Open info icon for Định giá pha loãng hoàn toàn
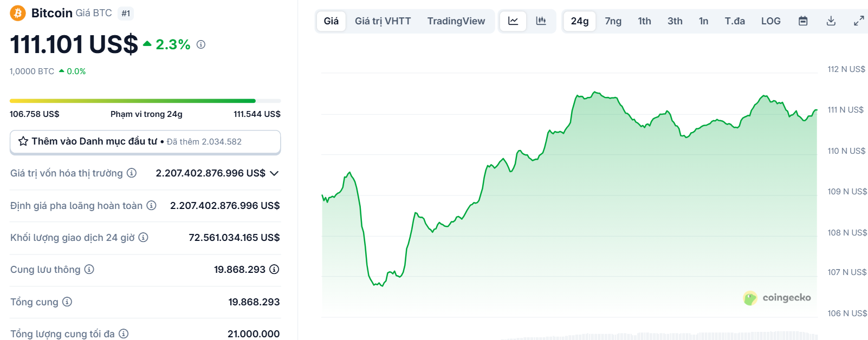This screenshot has height=340, width=868. (152, 205)
